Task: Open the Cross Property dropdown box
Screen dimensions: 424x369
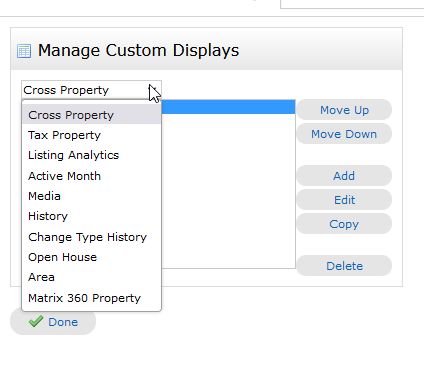Action: (91, 90)
